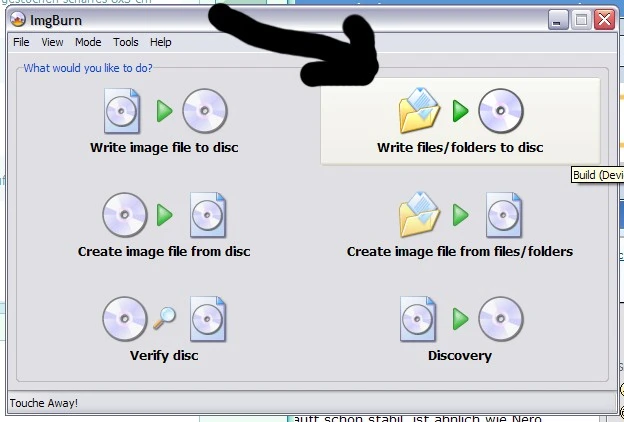The image size is (624, 422).
Task: Start the 'Verify disc' mode label
Action: click(164, 356)
